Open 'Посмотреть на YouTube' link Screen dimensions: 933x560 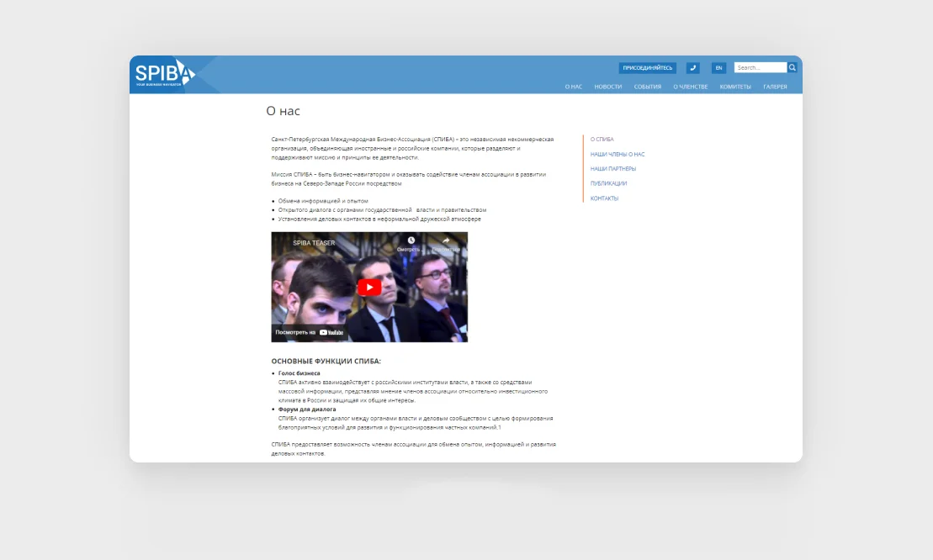310,332
